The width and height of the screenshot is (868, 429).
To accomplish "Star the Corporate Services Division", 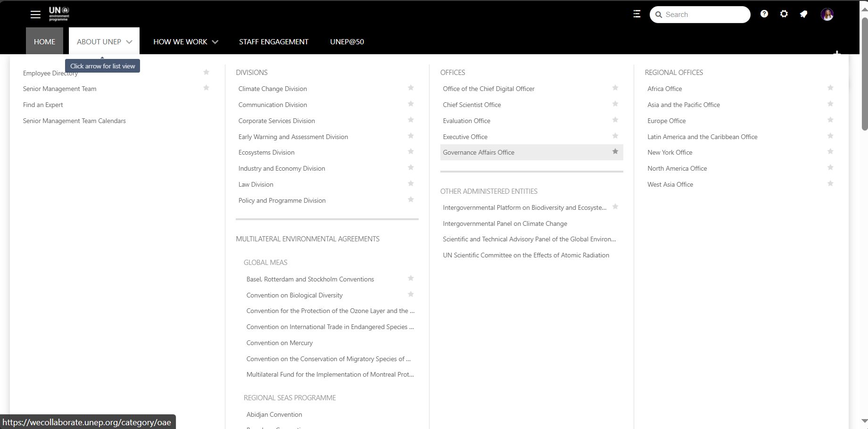I will click(411, 120).
